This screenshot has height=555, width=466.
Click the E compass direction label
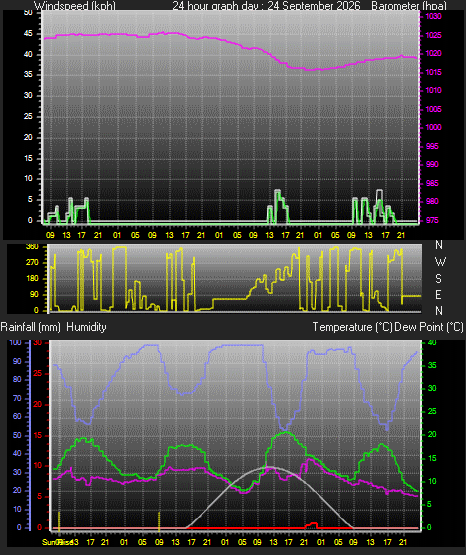pos(438,294)
